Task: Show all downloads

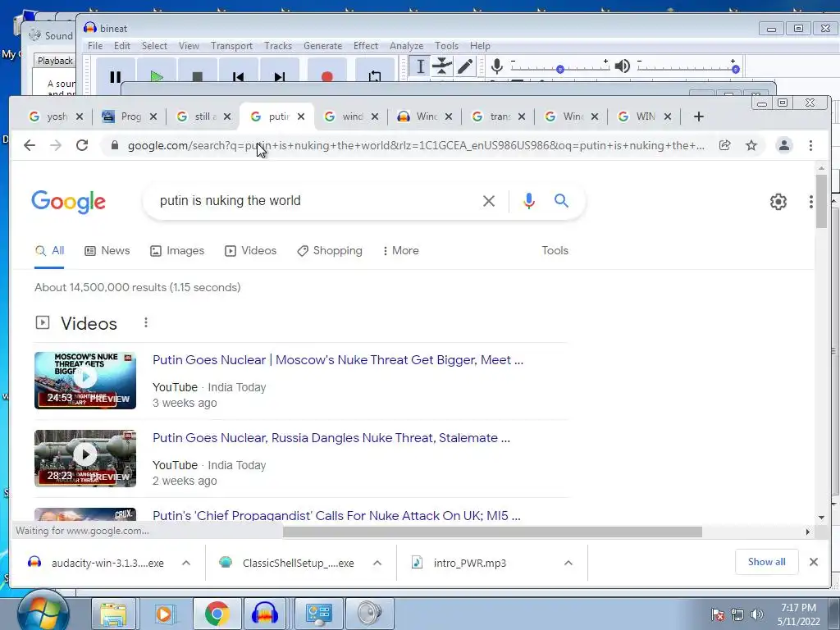Action: point(767,562)
